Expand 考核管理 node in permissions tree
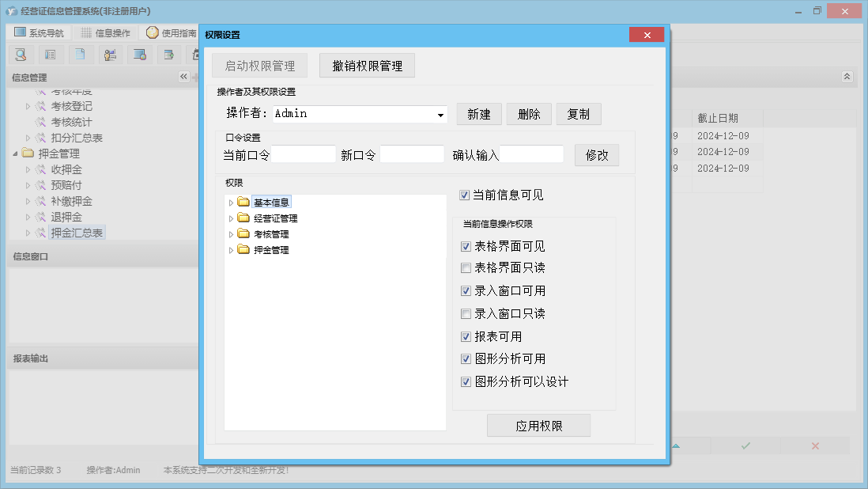Viewport: 868px width, 489px height. coord(232,235)
